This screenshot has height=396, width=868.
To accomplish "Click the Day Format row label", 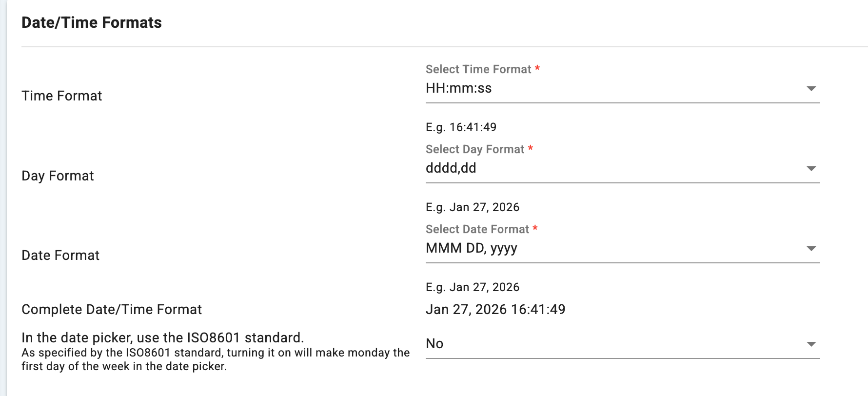I will [58, 176].
